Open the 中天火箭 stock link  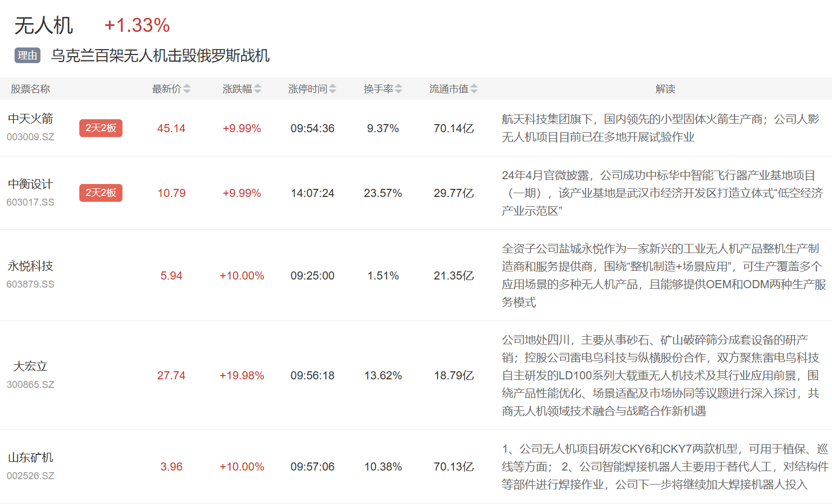pos(31,119)
